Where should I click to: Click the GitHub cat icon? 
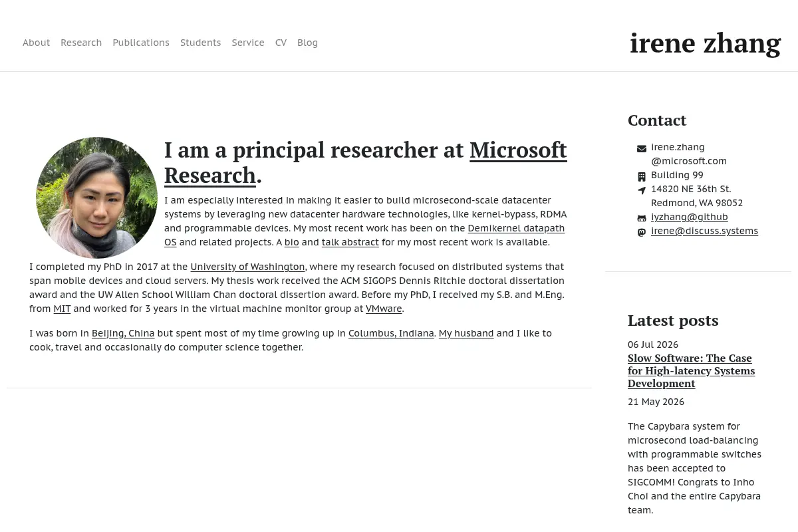click(x=641, y=218)
